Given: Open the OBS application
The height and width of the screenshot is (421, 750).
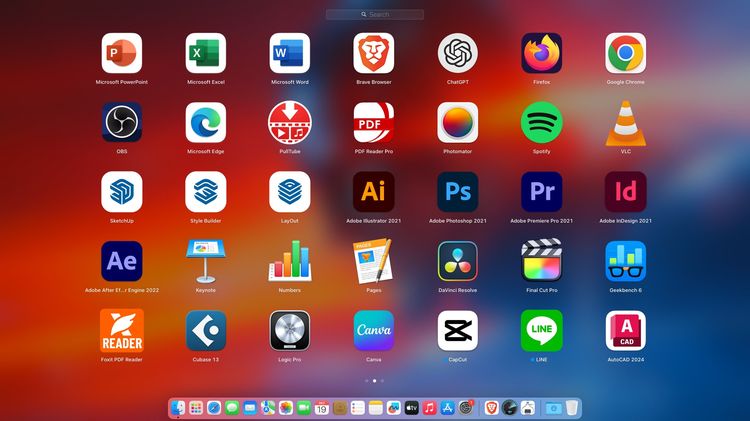Looking at the screenshot, I should (121, 122).
